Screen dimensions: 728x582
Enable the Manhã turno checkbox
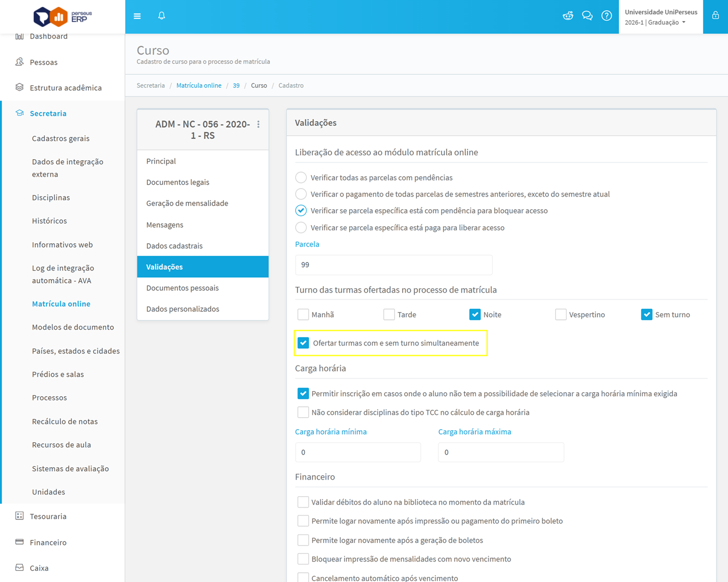(x=303, y=314)
